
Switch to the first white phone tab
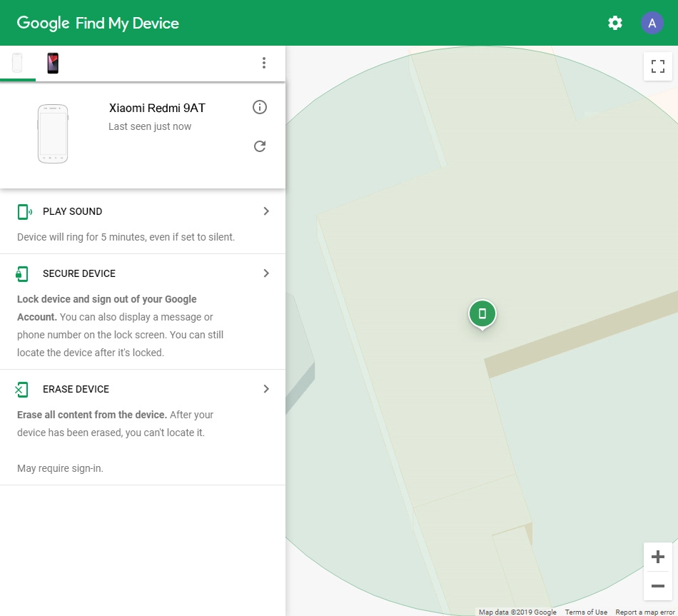pyautogui.click(x=17, y=63)
